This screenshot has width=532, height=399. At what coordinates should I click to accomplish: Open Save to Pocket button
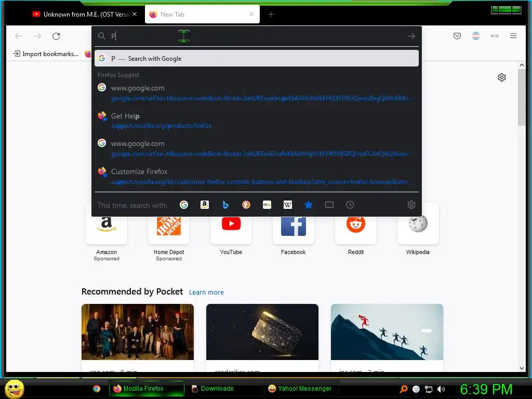457,36
